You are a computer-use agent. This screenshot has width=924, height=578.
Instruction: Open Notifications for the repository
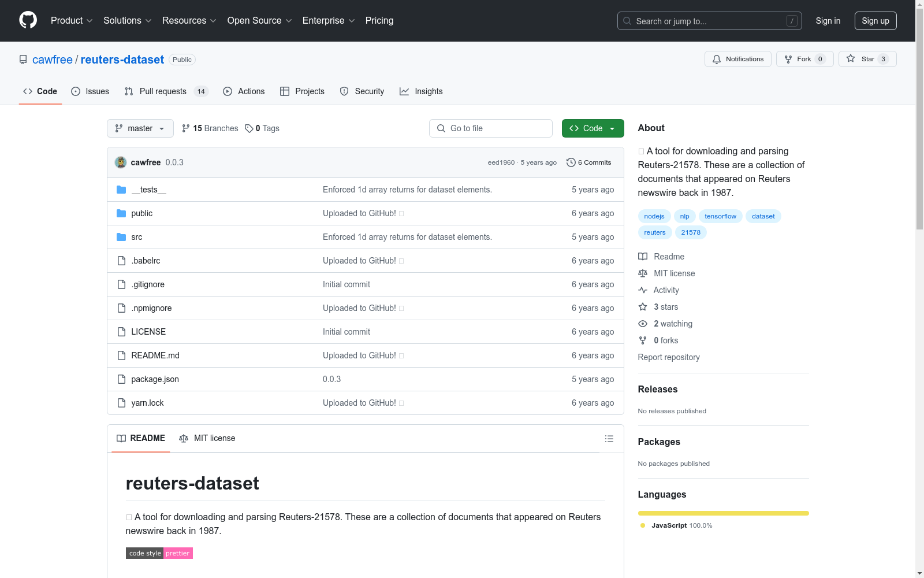pyautogui.click(x=738, y=59)
